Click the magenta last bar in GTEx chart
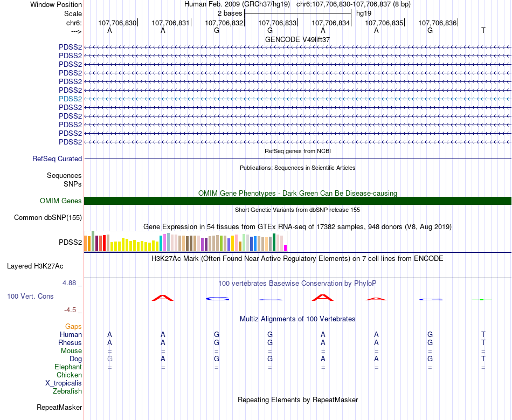Viewport: 512px width, 420px height. [286, 248]
